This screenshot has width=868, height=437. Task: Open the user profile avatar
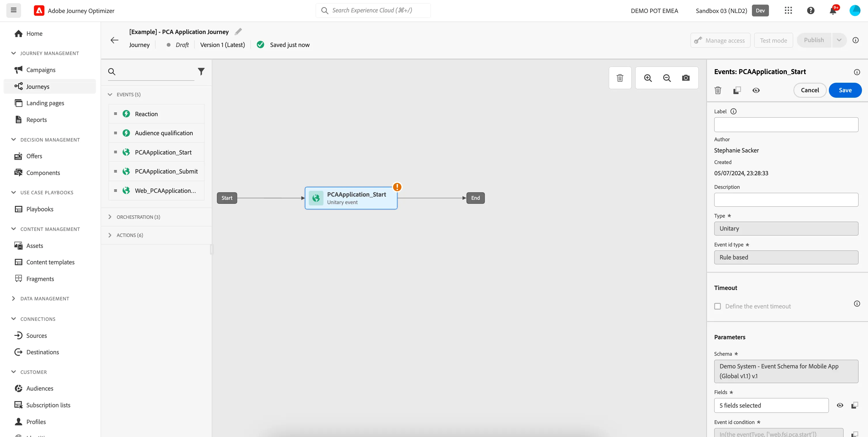(x=855, y=10)
